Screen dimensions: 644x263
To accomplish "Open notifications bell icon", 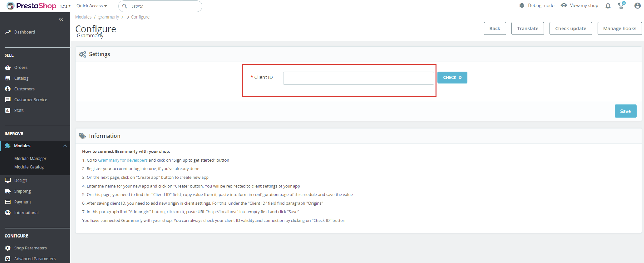I will click(x=608, y=6).
